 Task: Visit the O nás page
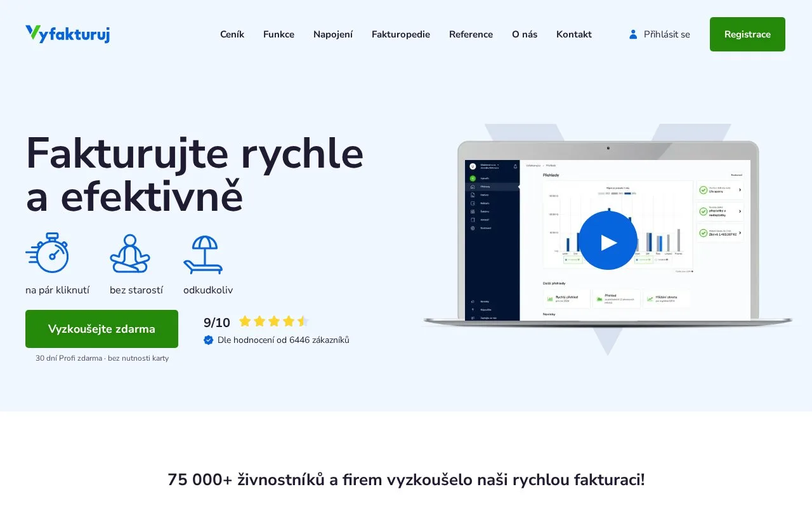click(525, 34)
